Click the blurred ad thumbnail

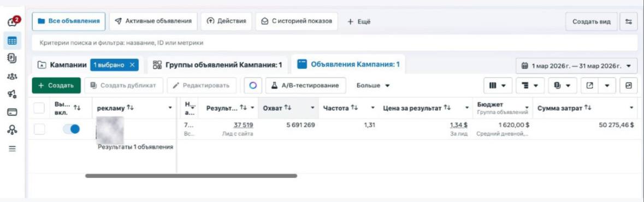point(110,130)
